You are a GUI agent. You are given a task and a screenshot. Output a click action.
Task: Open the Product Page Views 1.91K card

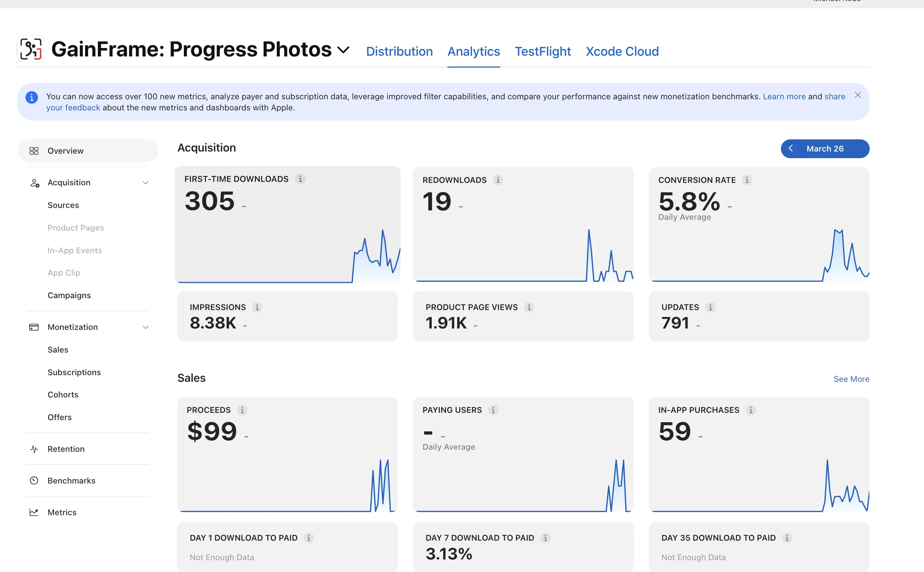click(523, 316)
